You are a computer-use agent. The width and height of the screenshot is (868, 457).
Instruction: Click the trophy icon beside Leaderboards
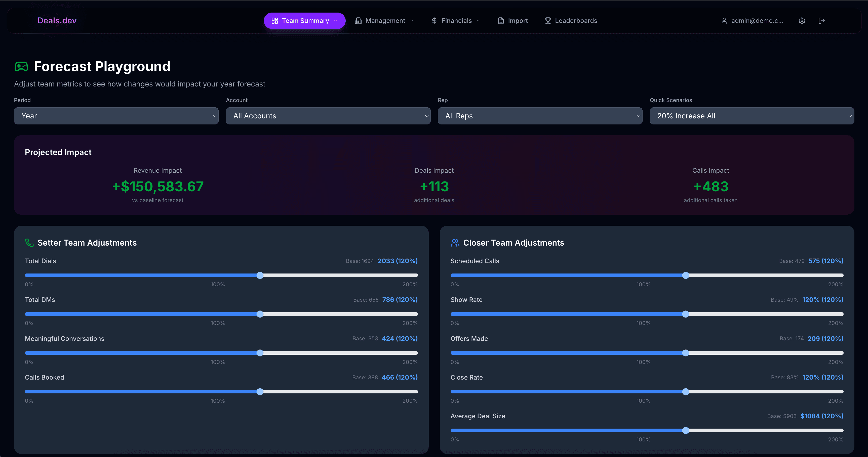click(x=547, y=21)
